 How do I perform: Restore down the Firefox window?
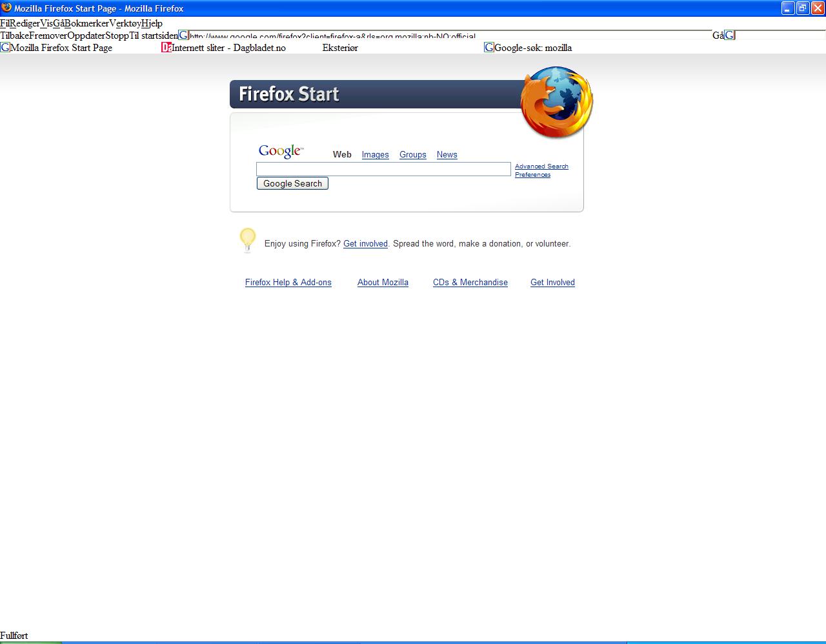pos(803,8)
